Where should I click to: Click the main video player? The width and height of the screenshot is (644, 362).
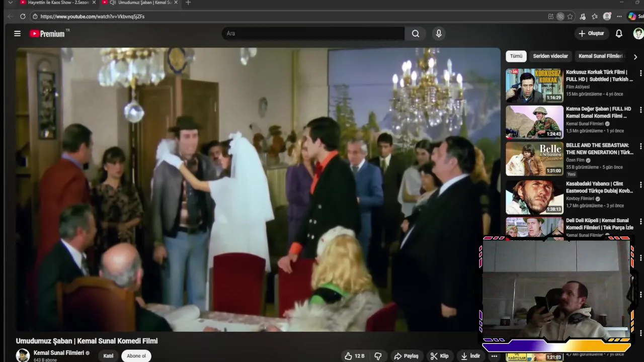click(x=258, y=190)
